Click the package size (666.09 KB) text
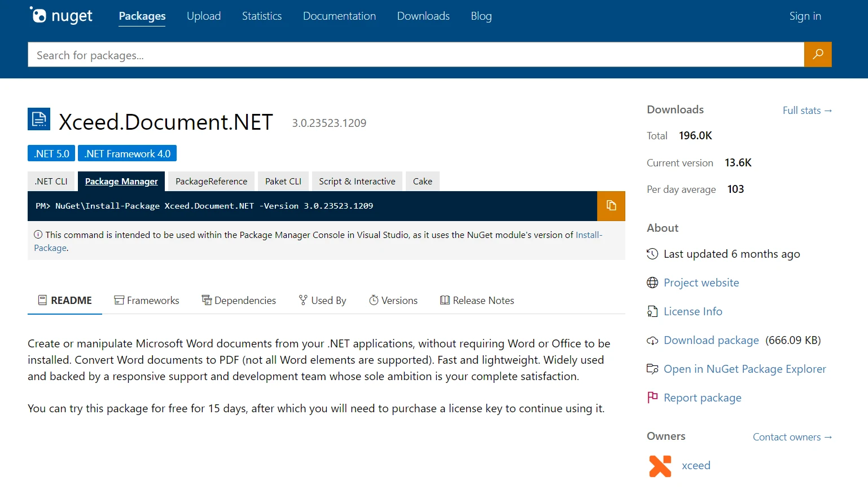The image size is (868, 494). [793, 340]
